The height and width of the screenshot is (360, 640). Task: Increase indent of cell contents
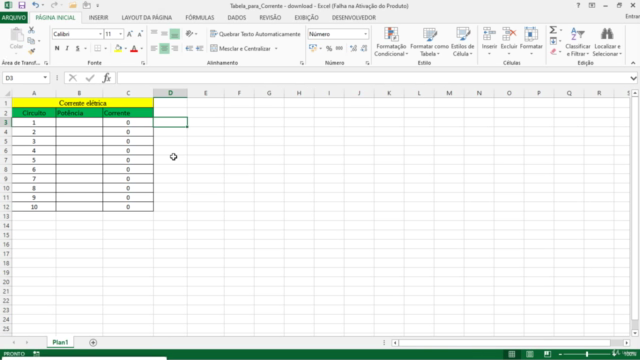(x=200, y=49)
